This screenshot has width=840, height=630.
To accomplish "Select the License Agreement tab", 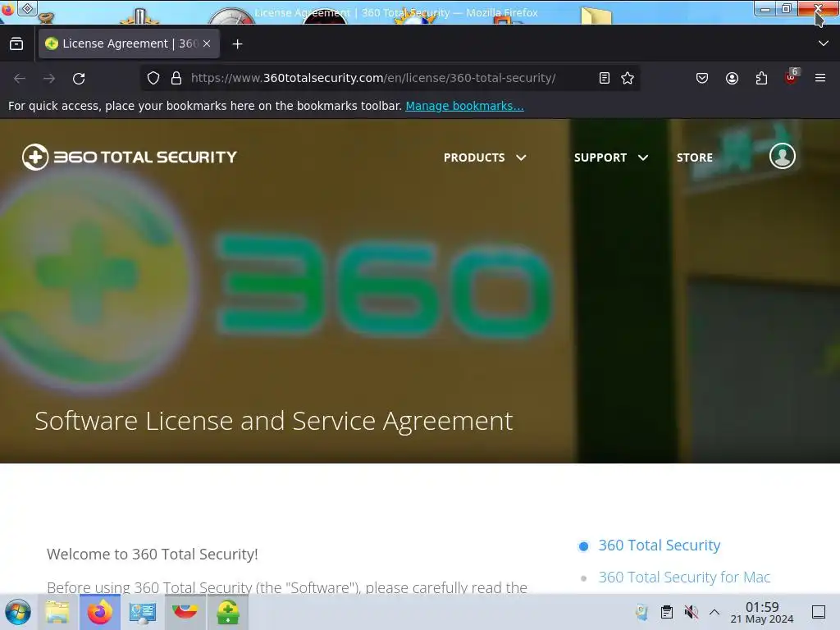I will tap(129, 44).
